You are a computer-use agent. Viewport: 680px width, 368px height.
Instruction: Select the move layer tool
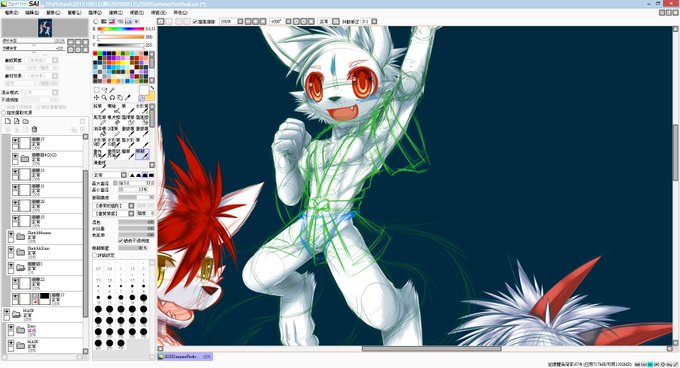[96, 98]
